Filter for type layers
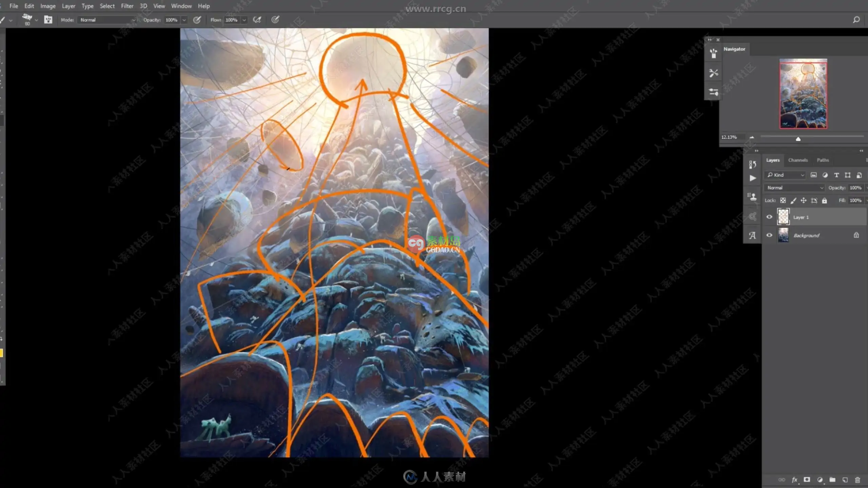Image resolution: width=868 pixels, height=488 pixels. (836, 175)
